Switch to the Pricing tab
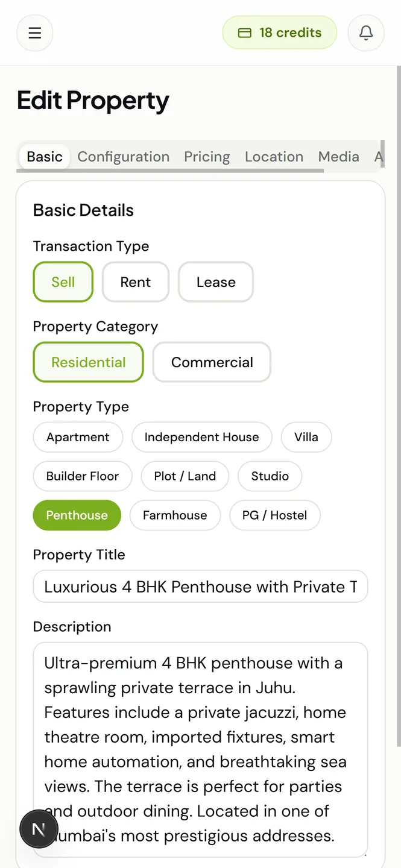 pos(207,157)
